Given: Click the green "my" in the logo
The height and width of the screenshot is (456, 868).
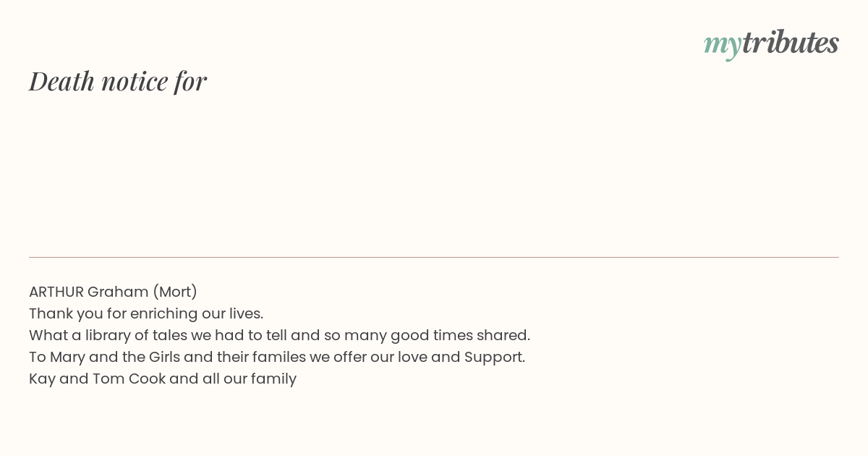Looking at the screenshot, I should click(x=722, y=46).
